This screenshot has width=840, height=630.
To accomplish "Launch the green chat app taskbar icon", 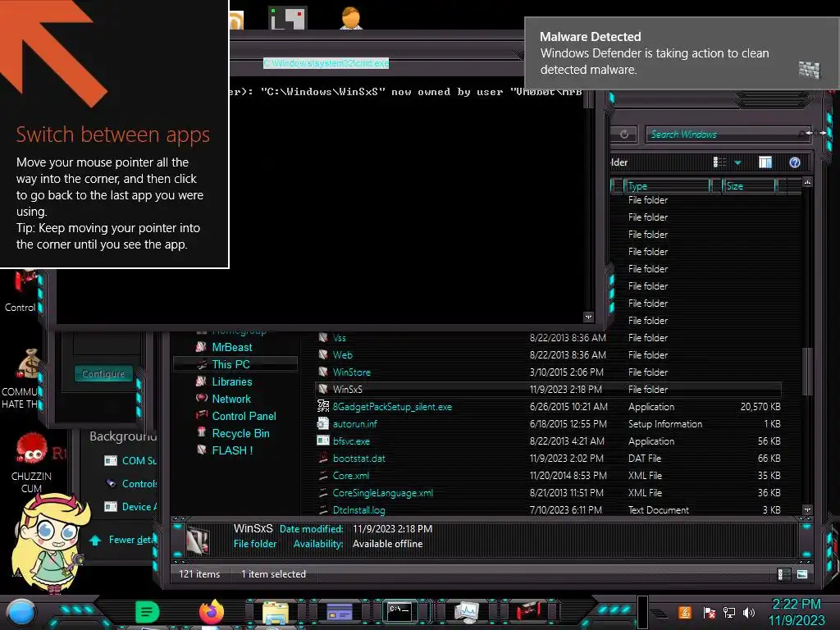I will pyautogui.click(x=147, y=612).
